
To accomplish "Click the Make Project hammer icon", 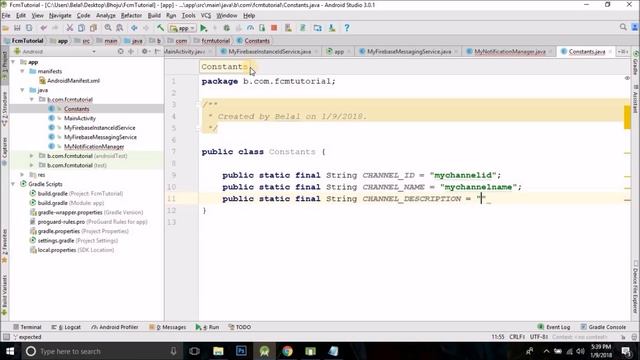I will [x=160, y=28].
